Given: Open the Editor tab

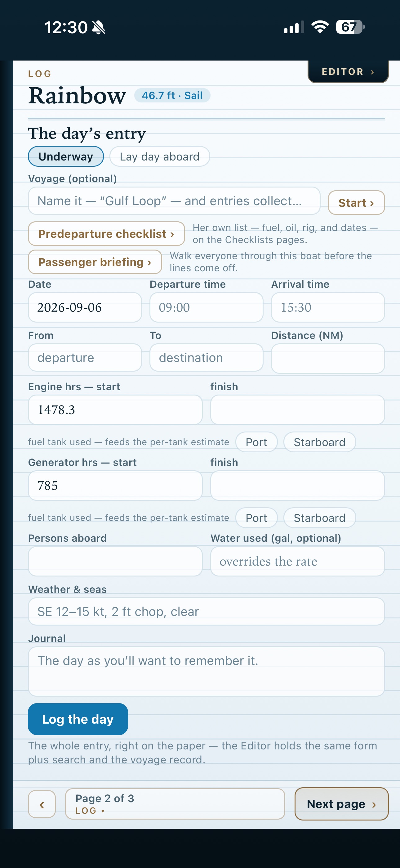Looking at the screenshot, I should [348, 71].
